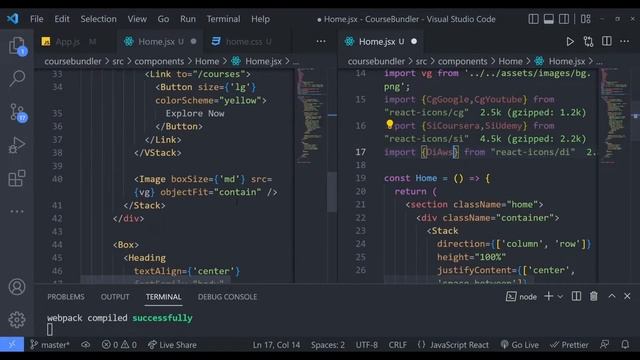Open changes compare icon in right editor

click(x=588, y=42)
